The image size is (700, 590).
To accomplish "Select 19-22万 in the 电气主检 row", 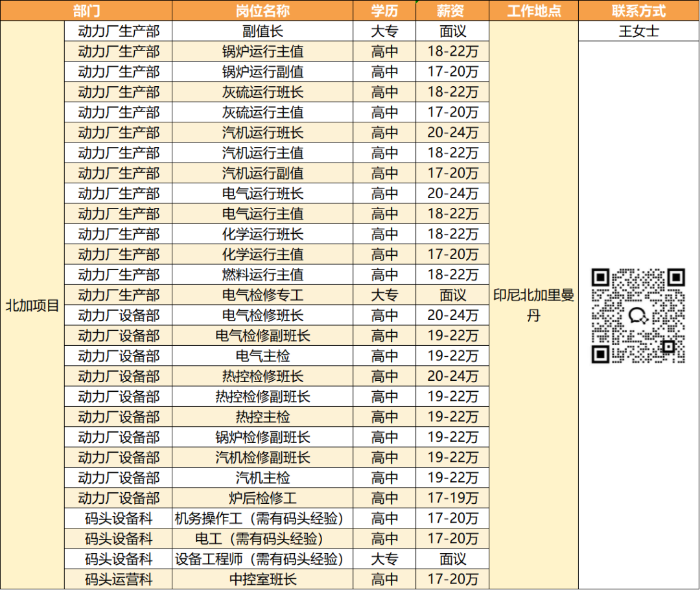I will [x=452, y=356].
